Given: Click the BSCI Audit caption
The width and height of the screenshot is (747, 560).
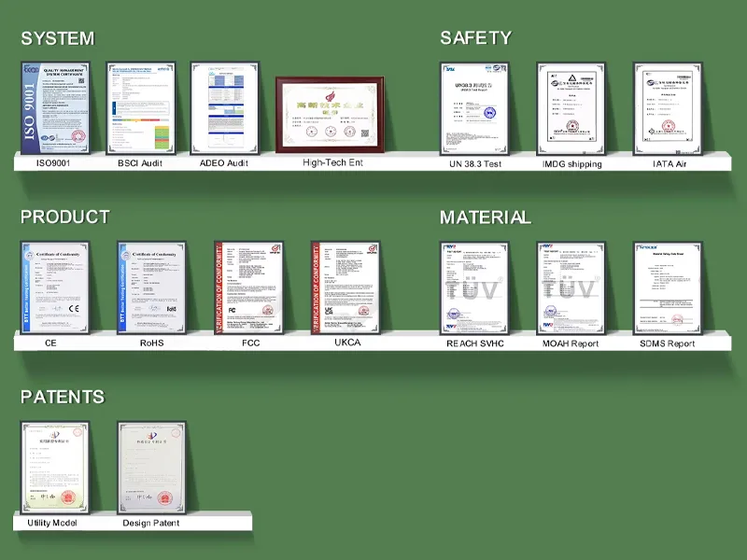Looking at the screenshot, I should [140, 163].
